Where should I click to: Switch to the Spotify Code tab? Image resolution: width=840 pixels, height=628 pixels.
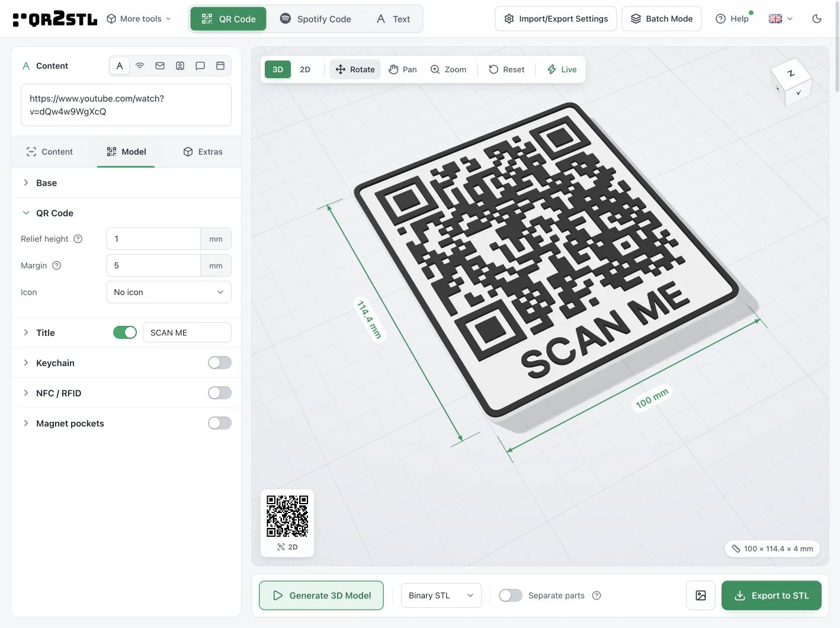click(316, 19)
